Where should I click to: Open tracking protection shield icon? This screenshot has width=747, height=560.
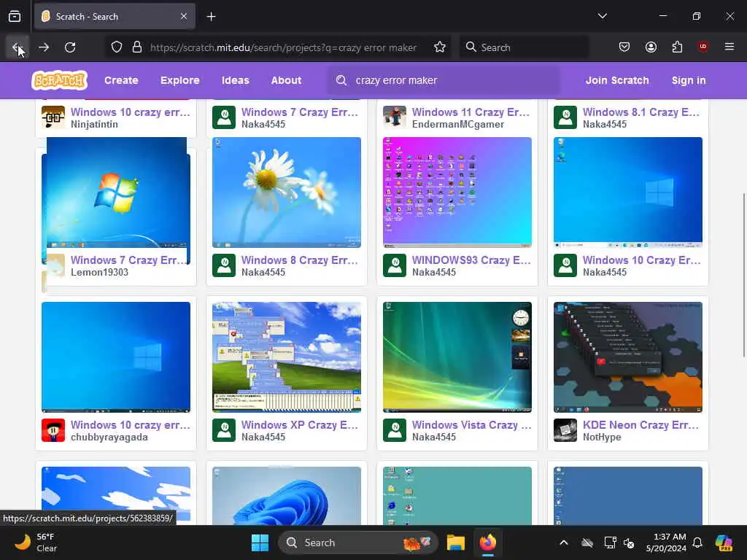coord(117,47)
